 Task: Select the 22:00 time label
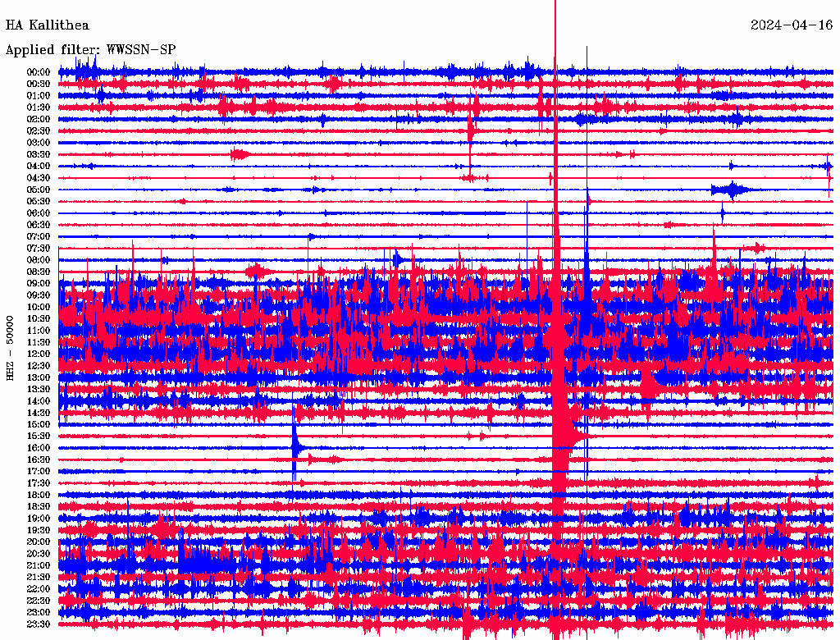(x=39, y=589)
